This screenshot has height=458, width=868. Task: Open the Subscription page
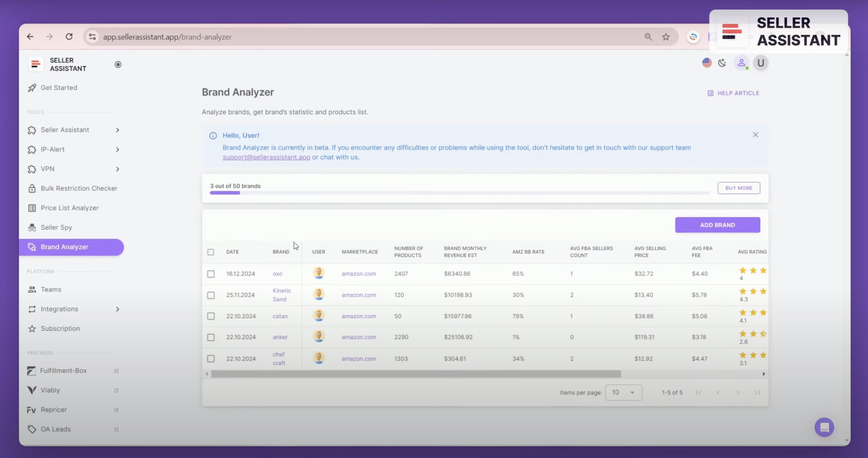pos(60,328)
